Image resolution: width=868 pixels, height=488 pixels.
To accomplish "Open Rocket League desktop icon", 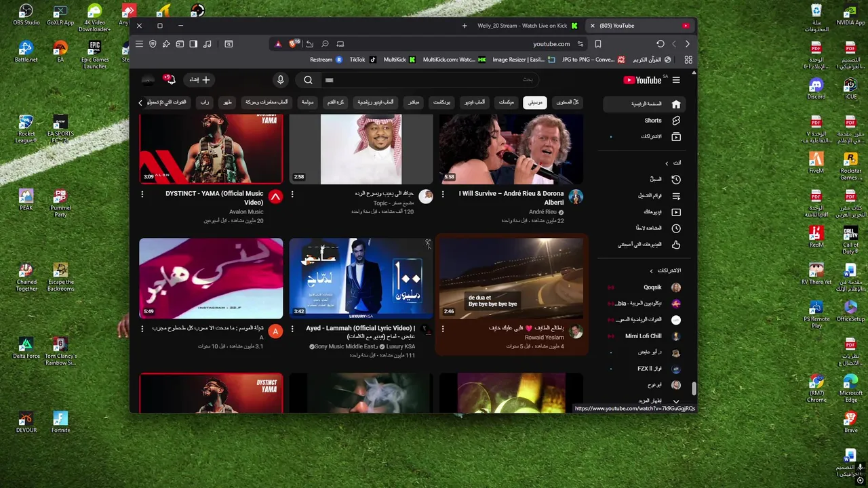I will (26, 129).
